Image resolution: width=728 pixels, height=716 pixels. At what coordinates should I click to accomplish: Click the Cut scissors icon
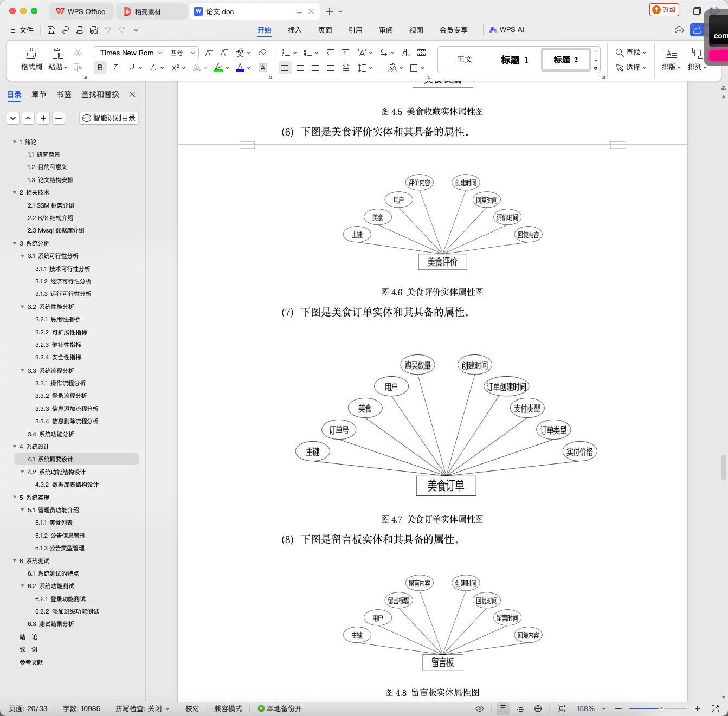78,53
